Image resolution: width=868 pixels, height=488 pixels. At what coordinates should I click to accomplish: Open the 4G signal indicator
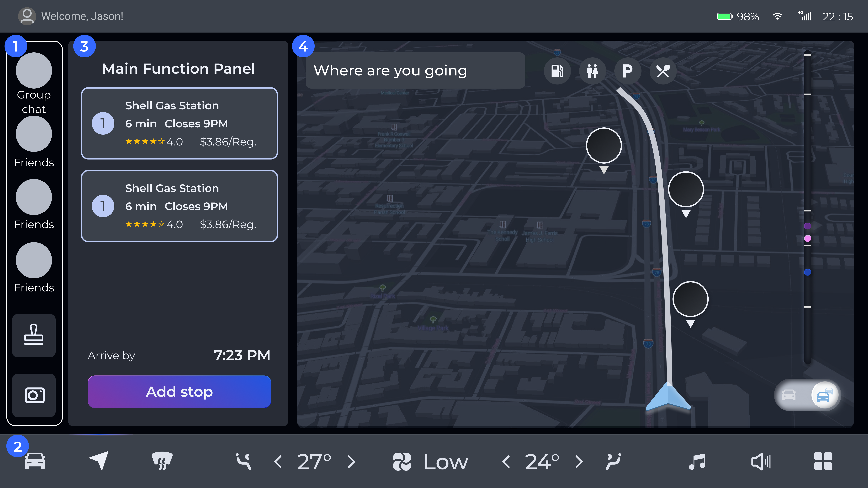tap(805, 16)
